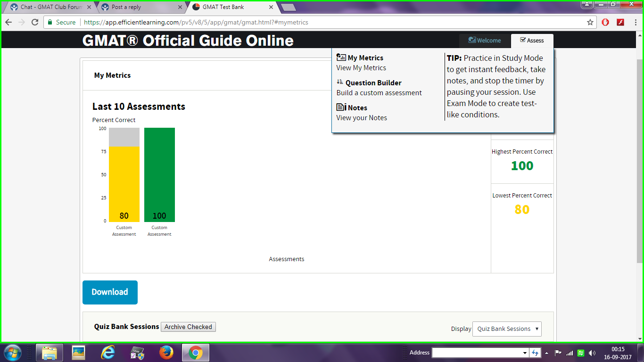Open the Windows Start menu
Screen dimensions: 644x362
[x=12, y=353]
